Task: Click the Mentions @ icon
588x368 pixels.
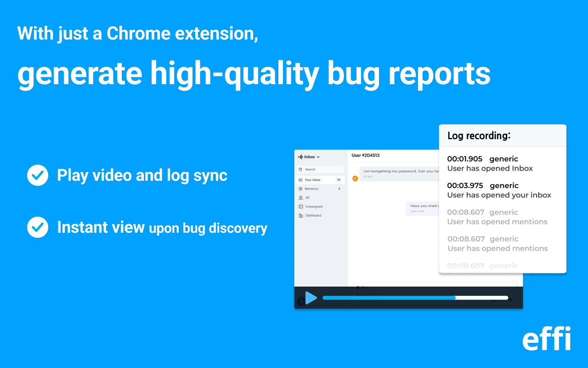Action: click(300, 189)
